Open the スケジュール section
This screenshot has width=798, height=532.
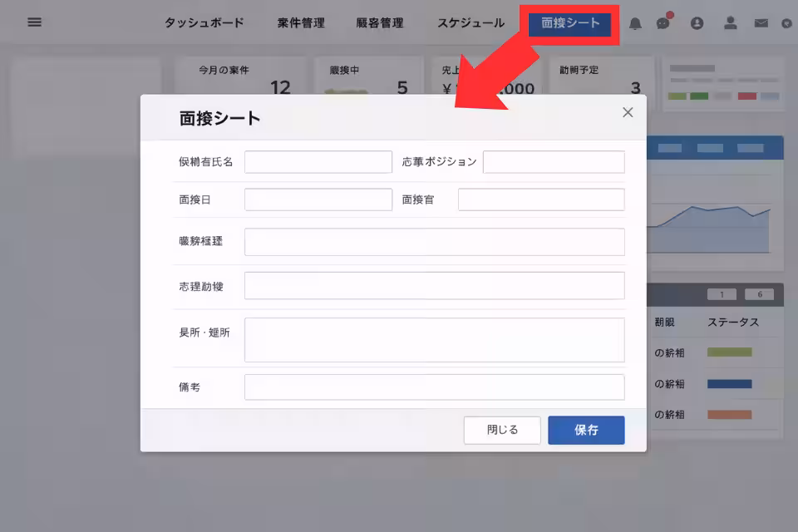coord(470,24)
